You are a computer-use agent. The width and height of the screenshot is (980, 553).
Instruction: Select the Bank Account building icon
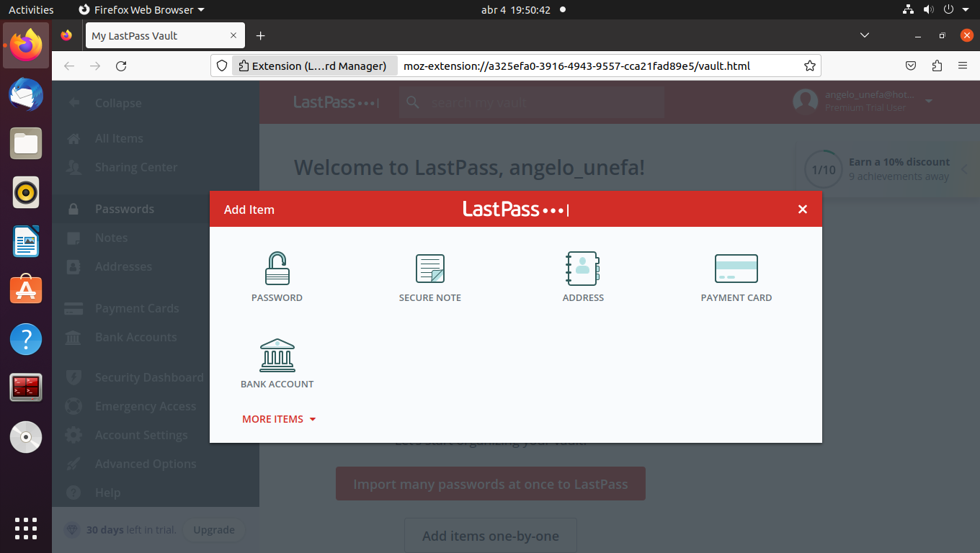click(277, 355)
